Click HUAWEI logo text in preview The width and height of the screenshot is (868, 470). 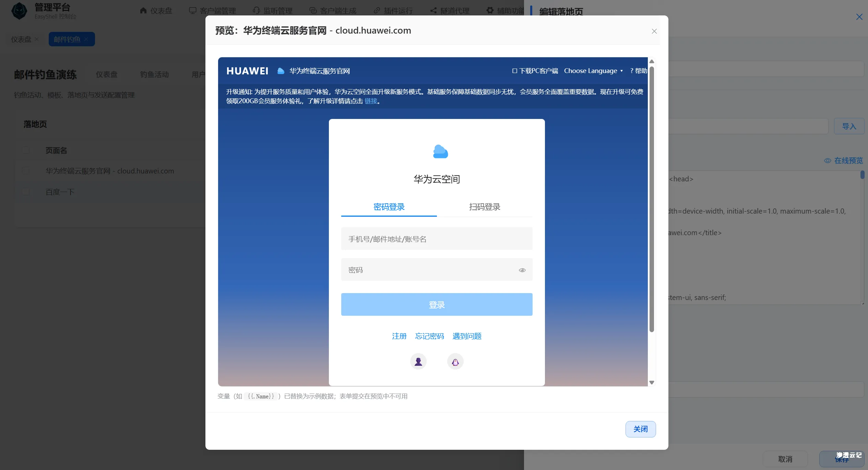[x=247, y=71]
